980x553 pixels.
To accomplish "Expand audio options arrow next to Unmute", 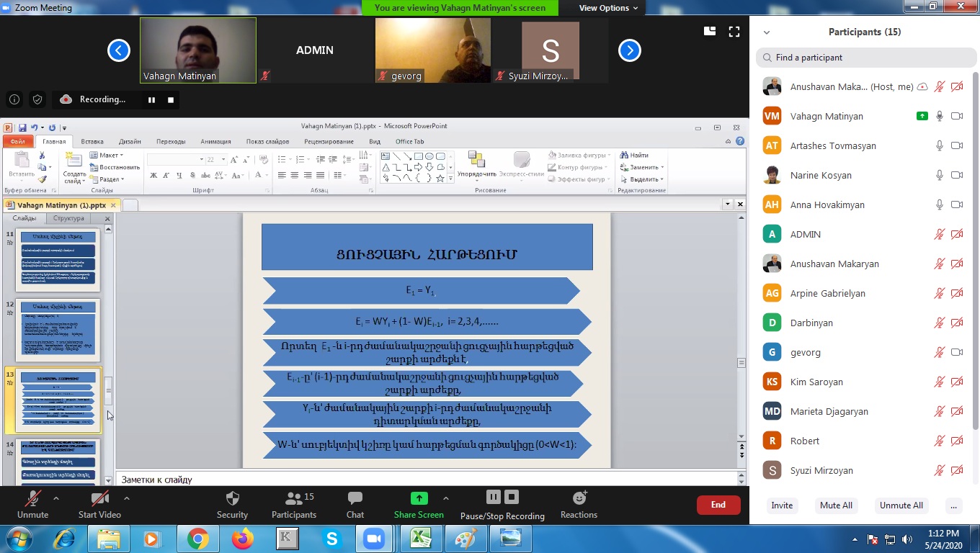I will click(x=56, y=498).
